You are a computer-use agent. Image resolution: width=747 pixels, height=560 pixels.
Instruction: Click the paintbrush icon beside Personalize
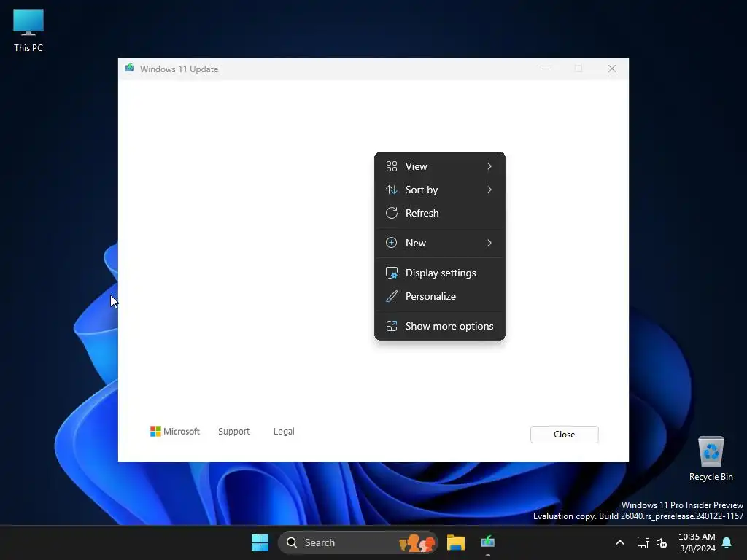tap(392, 296)
